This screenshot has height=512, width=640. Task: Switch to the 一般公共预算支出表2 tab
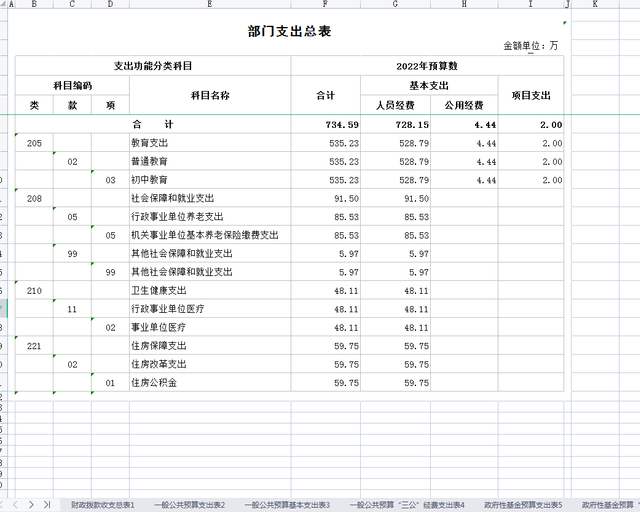pos(189,505)
